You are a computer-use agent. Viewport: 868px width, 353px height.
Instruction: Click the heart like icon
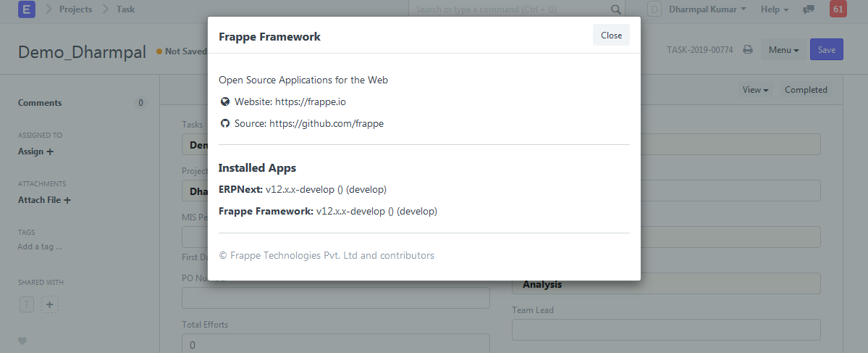coord(22,341)
